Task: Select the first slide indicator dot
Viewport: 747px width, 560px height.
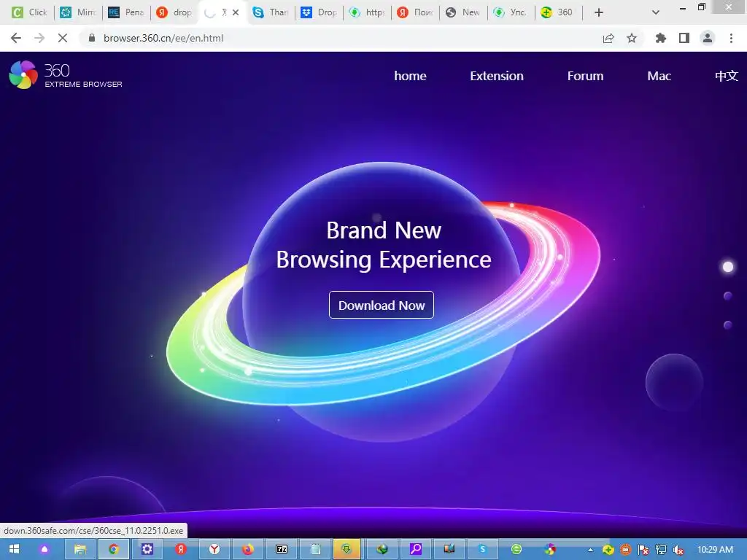Action: click(727, 267)
